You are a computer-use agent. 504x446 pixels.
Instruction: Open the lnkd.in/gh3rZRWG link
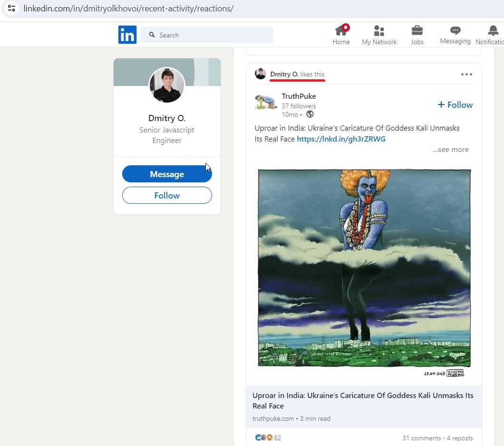341,139
